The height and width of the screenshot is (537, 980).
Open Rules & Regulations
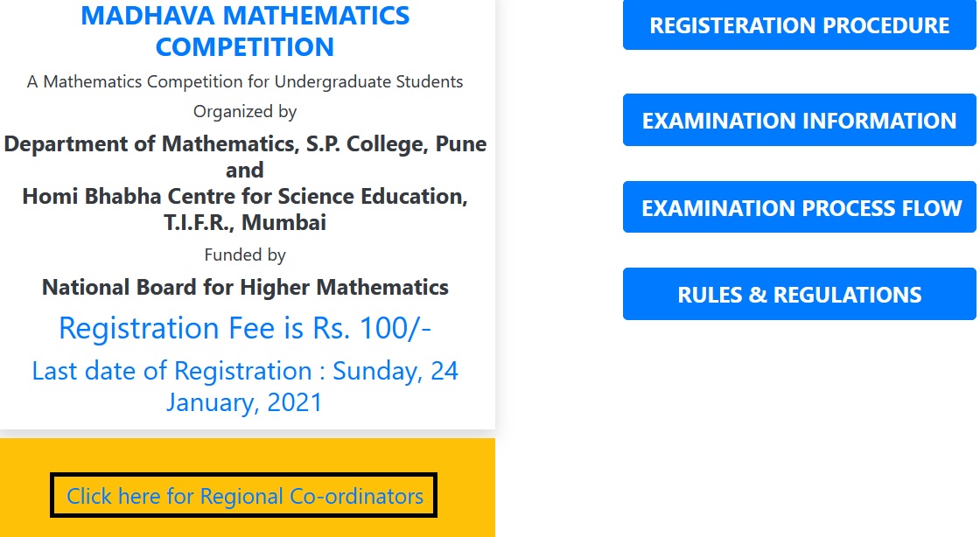[799, 295]
